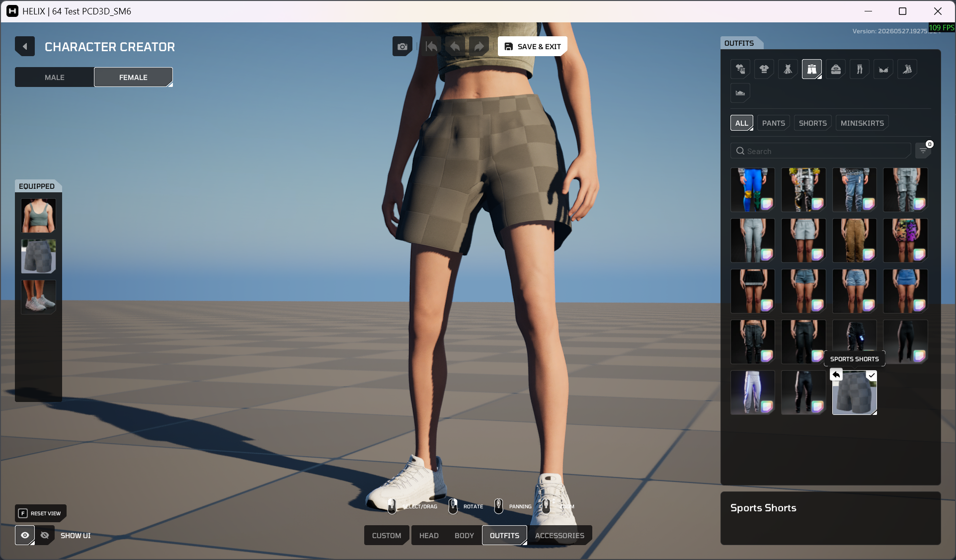The height and width of the screenshot is (560, 956).
Task: Filter outfits by PANTS
Action: pos(774,123)
